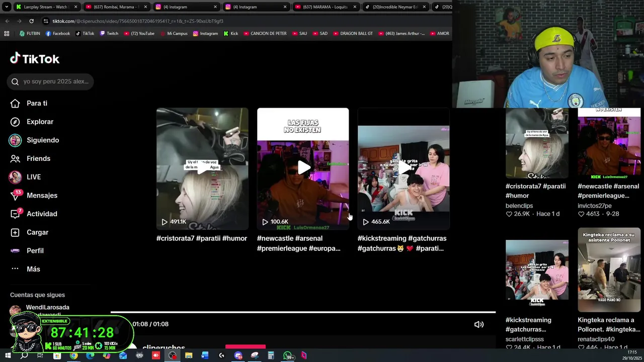Like the belenclips video with 26.9K

pos(509,214)
